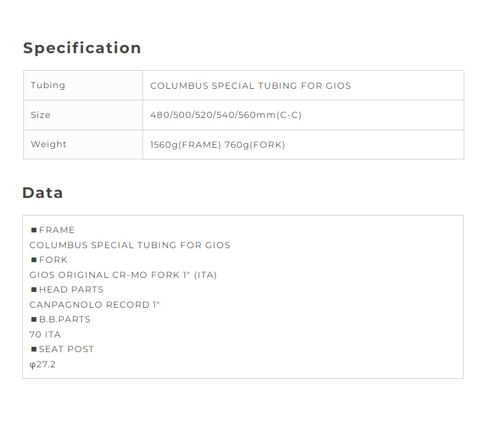Click the GIOS ORIGINAL CR-MO FORK line
The image size is (504, 428).
click(x=123, y=275)
